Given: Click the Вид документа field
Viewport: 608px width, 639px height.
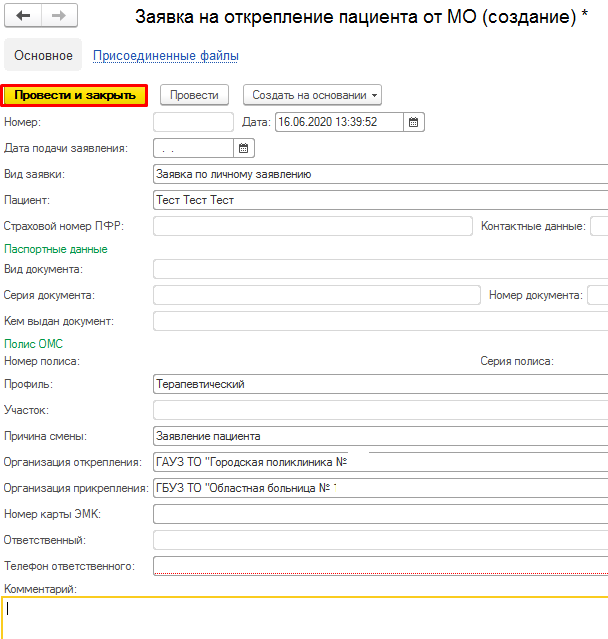Looking at the screenshot, I should click(380, 269).
